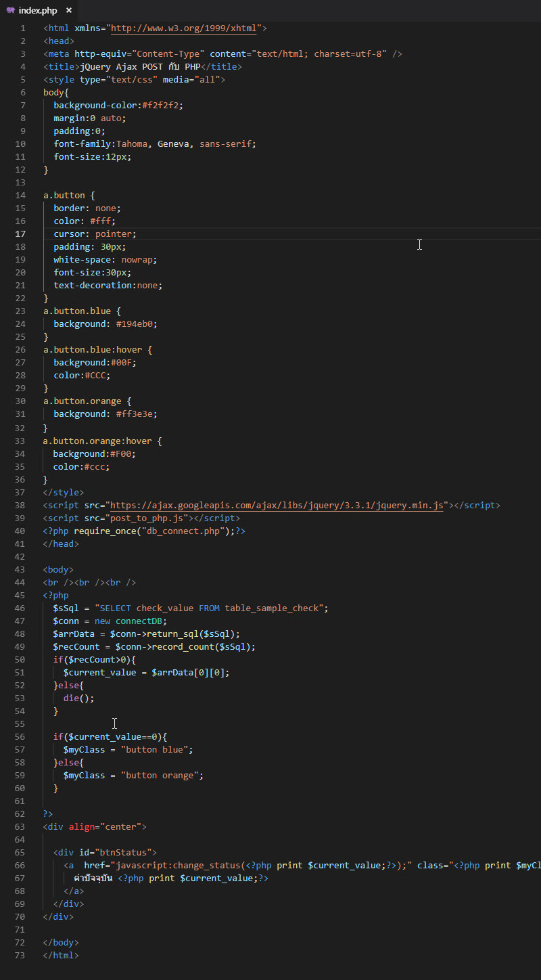
Task: Click the 'cursor: pointer;' declaration
Action: 95,234
